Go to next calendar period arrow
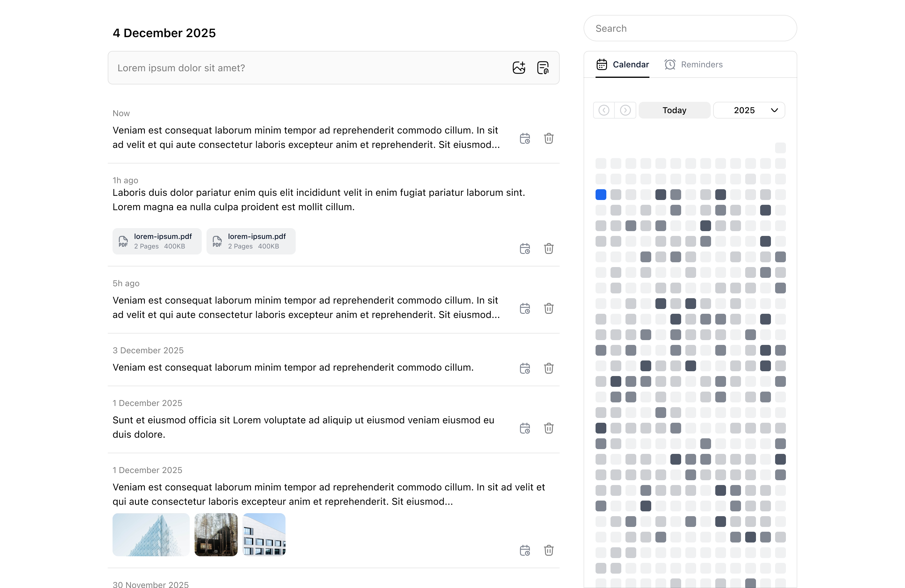The height and width of the screenshot is (588, 905). coord(625,110)
